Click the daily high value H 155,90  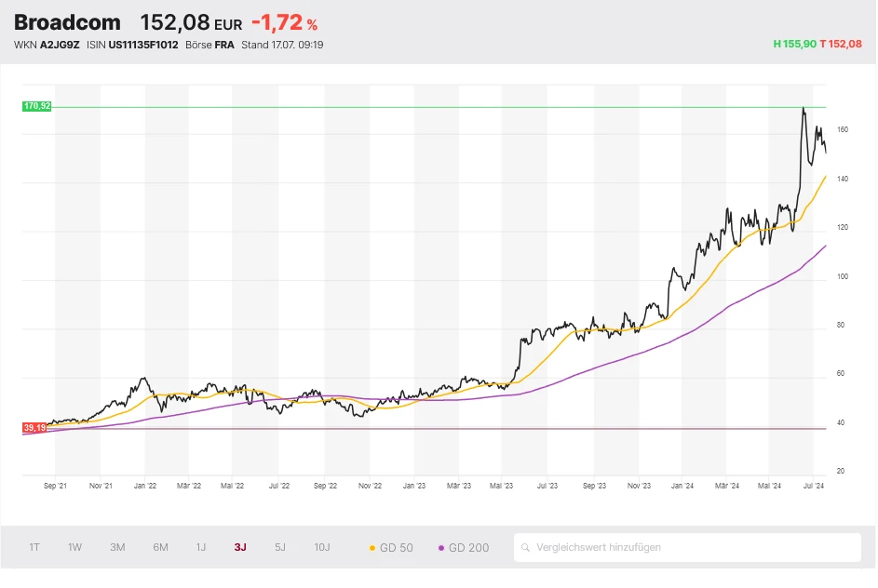pos(794,44)
